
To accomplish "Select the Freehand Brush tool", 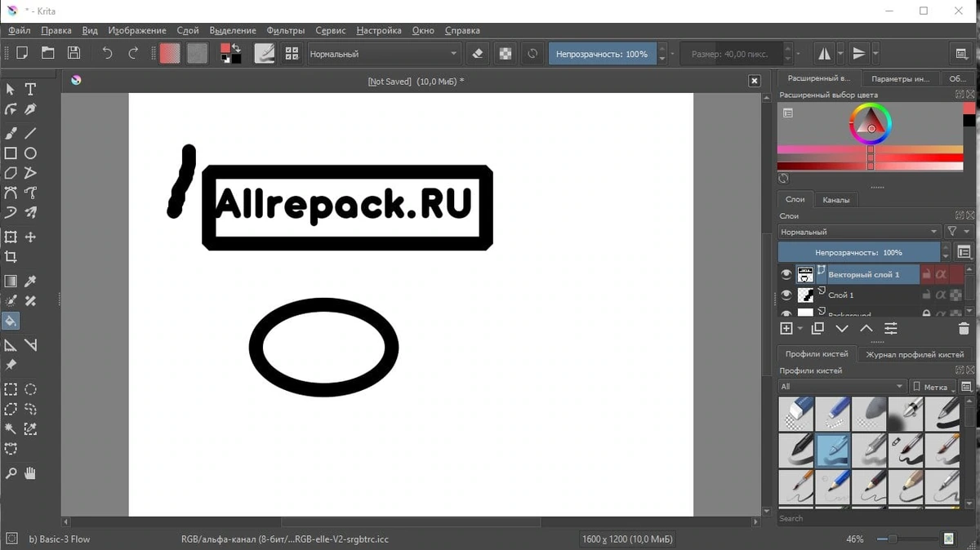I will point(11,133).
